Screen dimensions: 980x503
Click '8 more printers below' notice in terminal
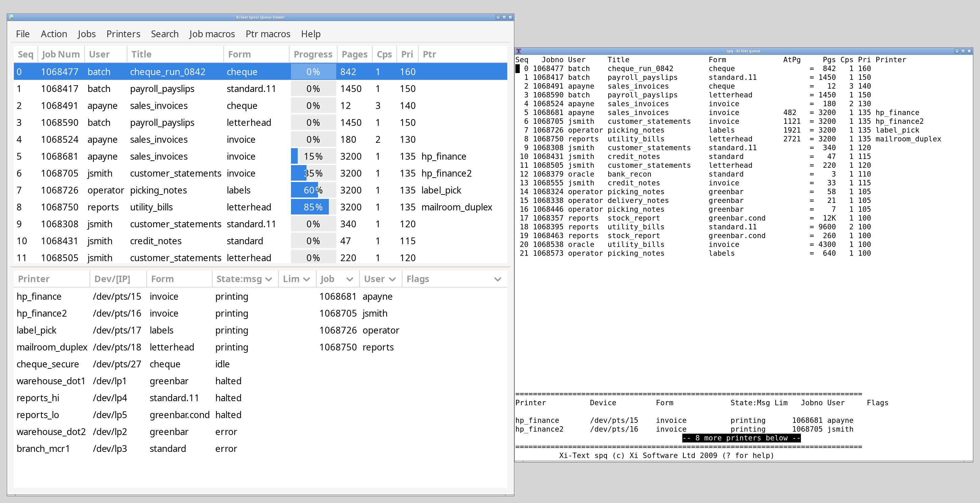[x=741, y=438]
